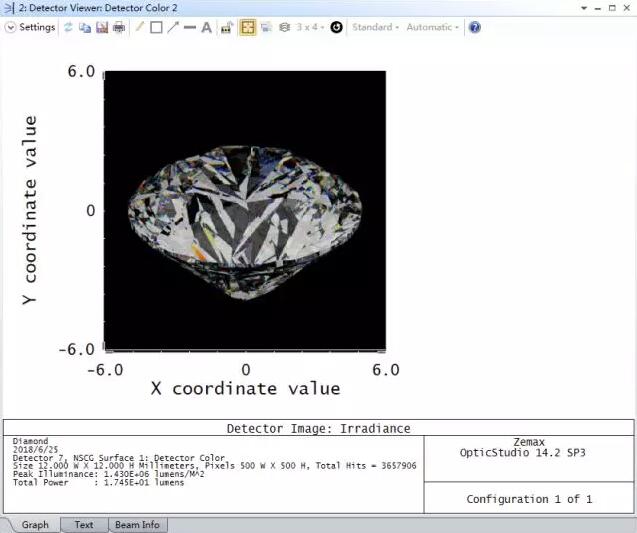The height and width of the screenshot is (533, 637).
Task: Click the diamond irradiance image plot
Action: coord(245,210)
